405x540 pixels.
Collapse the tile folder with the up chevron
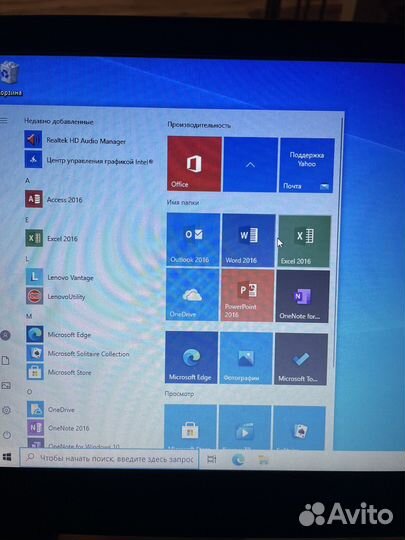250,165
